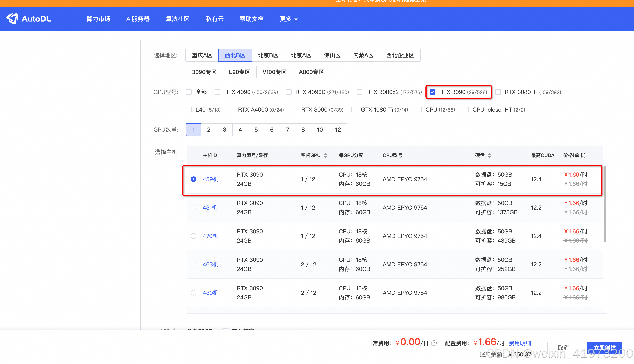The height and width of the screenshot is (364, 634).
Task: Select the V100专区 zone
Action: (274, 72)
